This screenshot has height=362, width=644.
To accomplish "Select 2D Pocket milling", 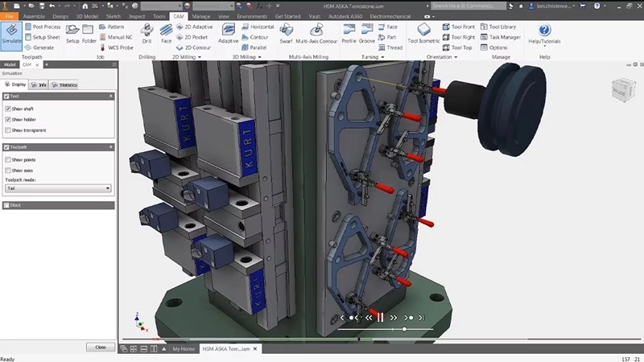I will tap(192, 37).
